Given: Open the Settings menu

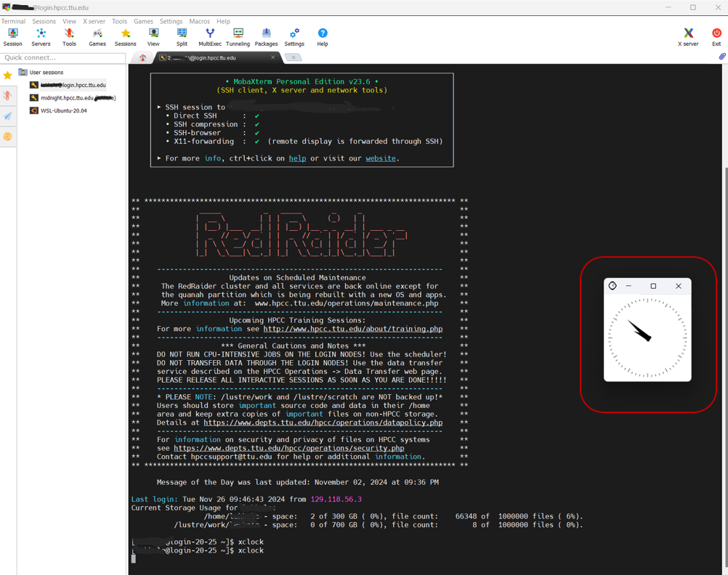Looking at the screenshot, I should tap(171, 21).
